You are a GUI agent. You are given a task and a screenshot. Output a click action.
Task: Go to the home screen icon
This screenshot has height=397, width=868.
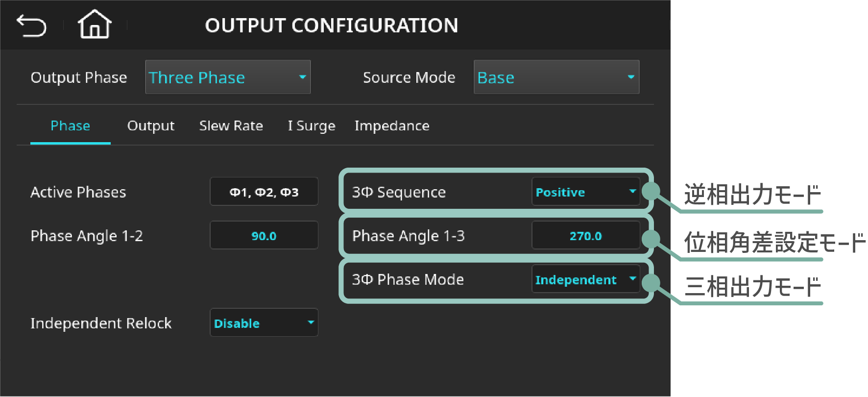(95, 25)
